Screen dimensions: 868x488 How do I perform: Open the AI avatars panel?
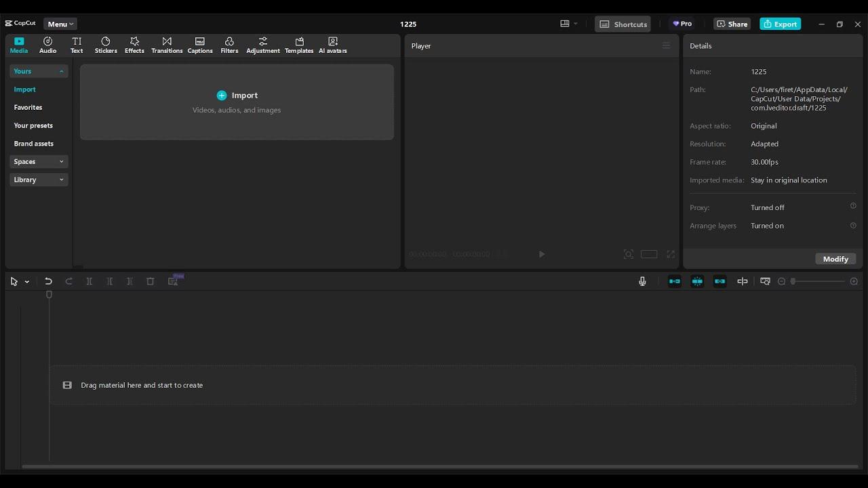click(x=332, y=45)
